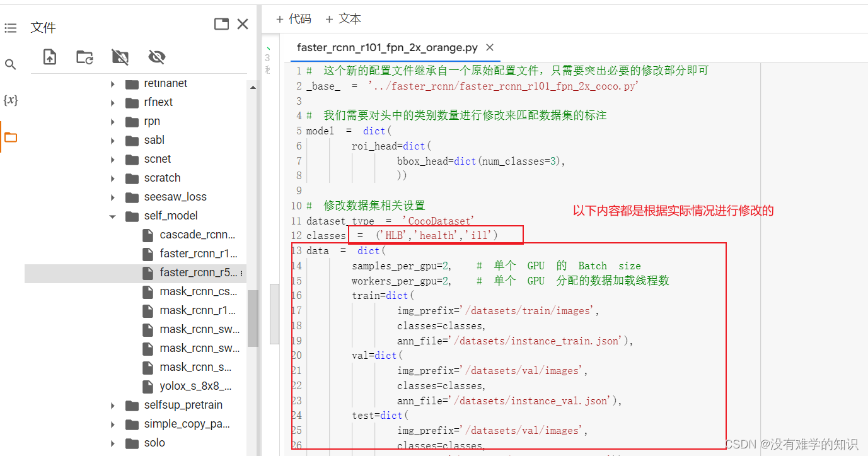Click the mount Google Drive icon
868x456 pixels.
120,57
